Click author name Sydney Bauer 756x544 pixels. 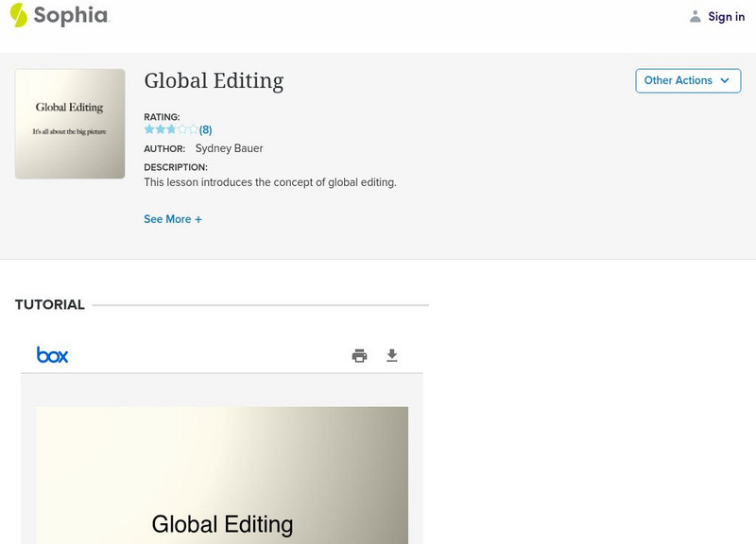229,148
